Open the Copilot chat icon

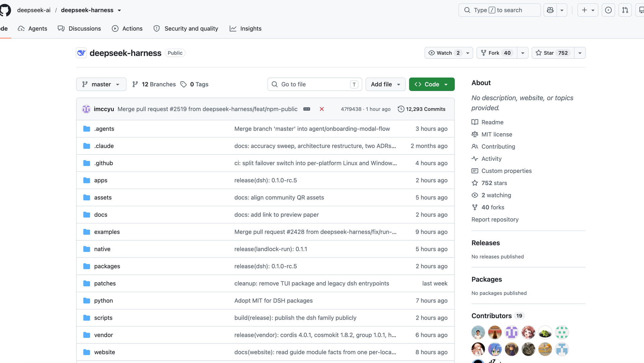pyautogui.click(x=550, y=10)
